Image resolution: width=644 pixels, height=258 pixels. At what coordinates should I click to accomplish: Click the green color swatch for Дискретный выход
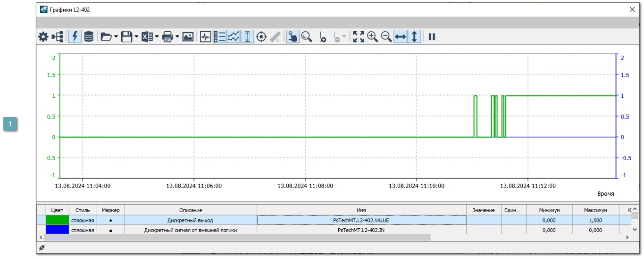[x=58, y=220]
